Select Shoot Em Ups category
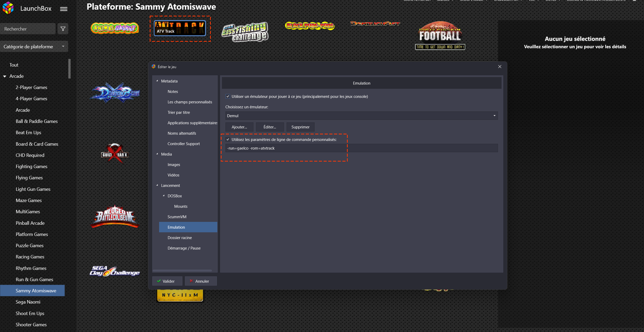The height and width of the screenshot is (332, 644). 30,313
